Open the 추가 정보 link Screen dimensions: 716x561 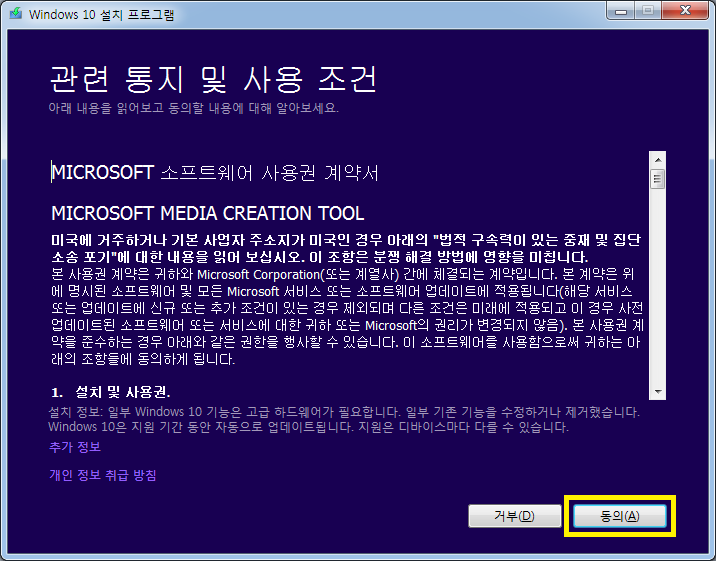[75, 447]
